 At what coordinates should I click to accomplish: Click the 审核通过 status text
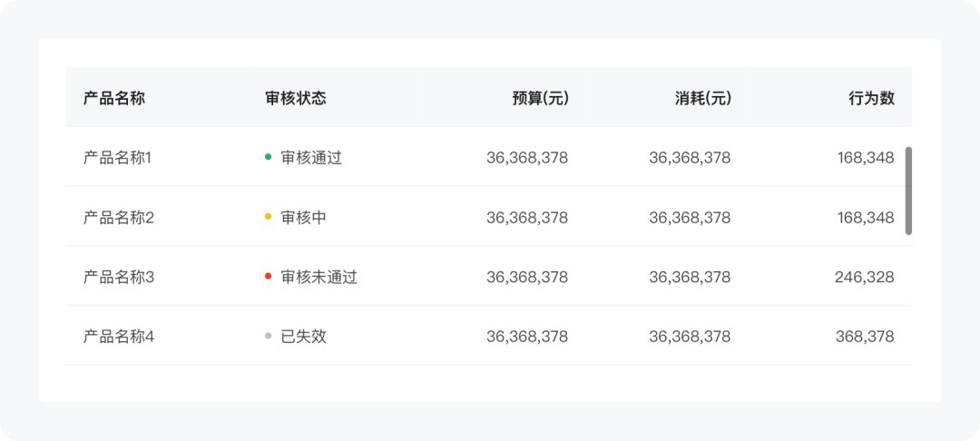[x=311, y=157]
